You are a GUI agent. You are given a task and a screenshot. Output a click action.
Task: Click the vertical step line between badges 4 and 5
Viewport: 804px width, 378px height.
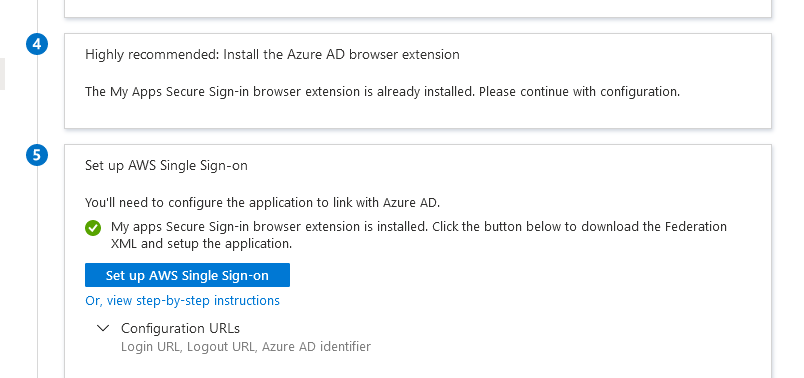pyautogui.click(x=37, y=100)
